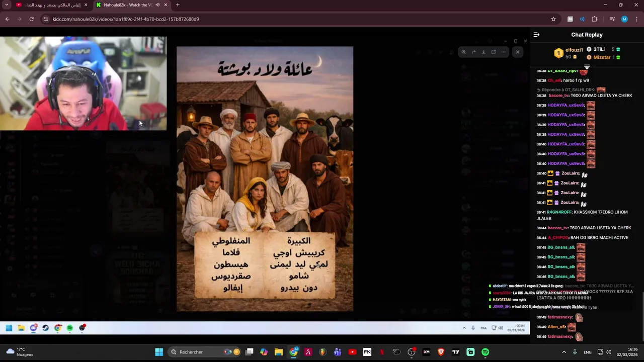Click FRA language indicator in streamed taskbar
Screen dimensions: 644x362
click(x=484, y=328)
